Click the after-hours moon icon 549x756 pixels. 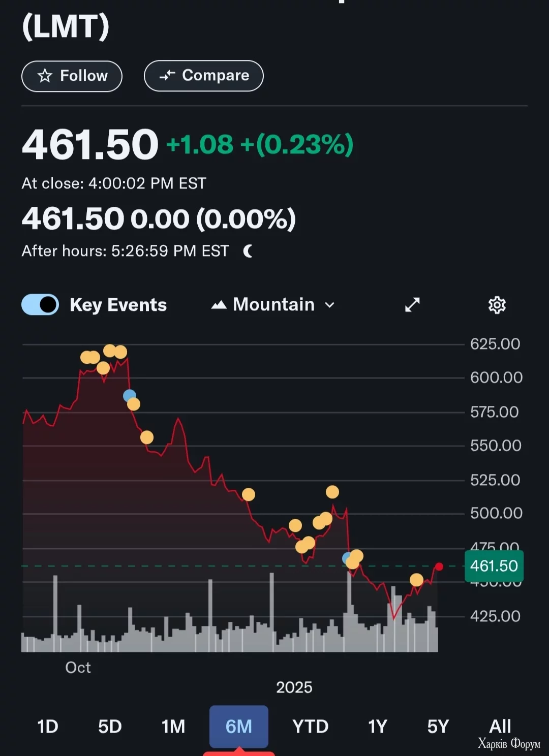pos(248,251)
